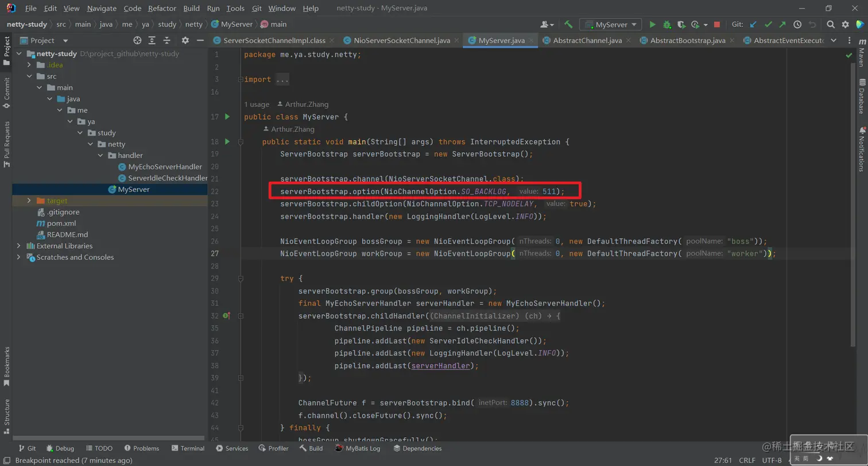Click the profiler run icon

pos(695,25)
